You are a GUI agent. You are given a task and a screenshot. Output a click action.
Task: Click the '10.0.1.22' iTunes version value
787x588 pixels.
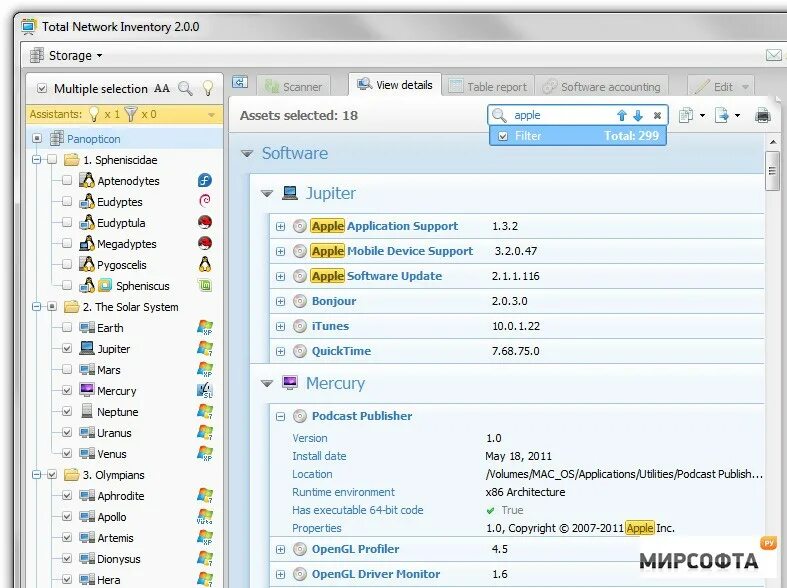[x=516, y=326]
